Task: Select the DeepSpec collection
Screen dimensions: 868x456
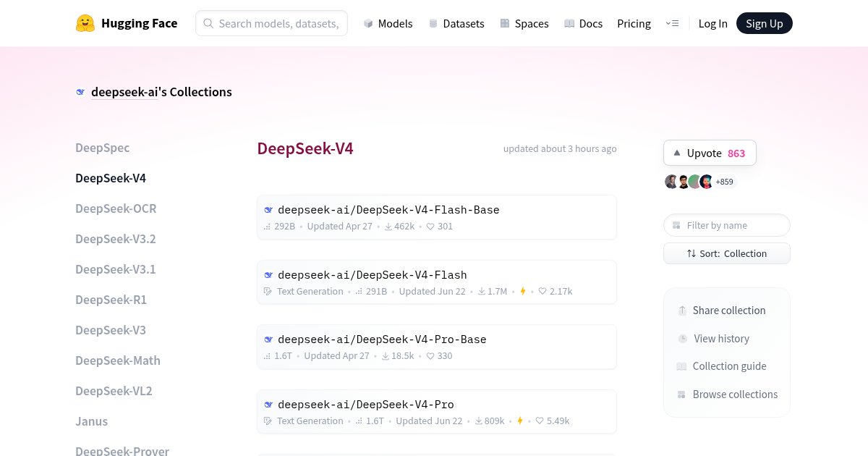Action: [103, 148]
